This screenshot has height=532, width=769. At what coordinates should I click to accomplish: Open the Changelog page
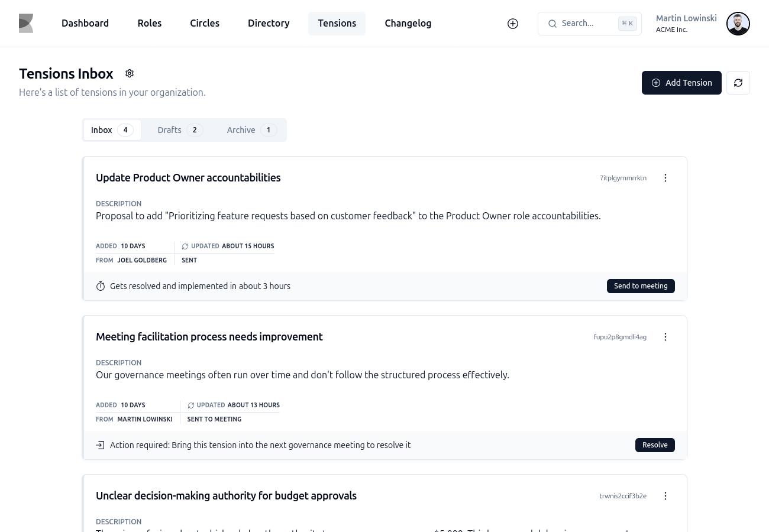pyautogui.click(x=408, y=24)
